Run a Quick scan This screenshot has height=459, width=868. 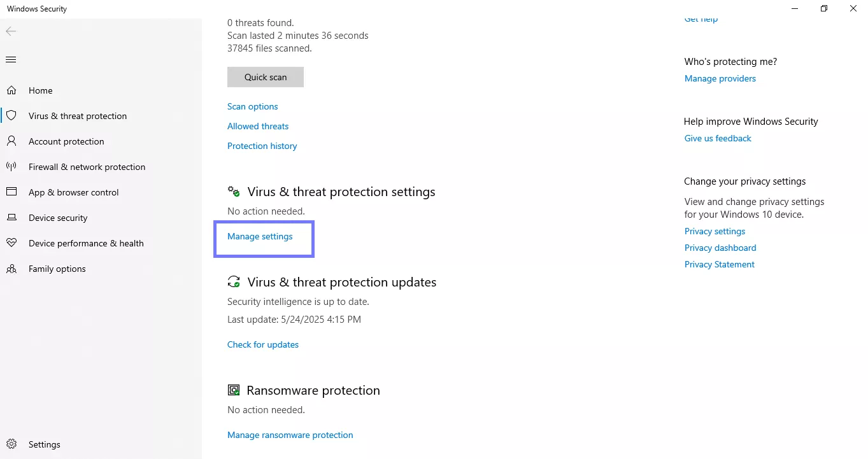265,76
